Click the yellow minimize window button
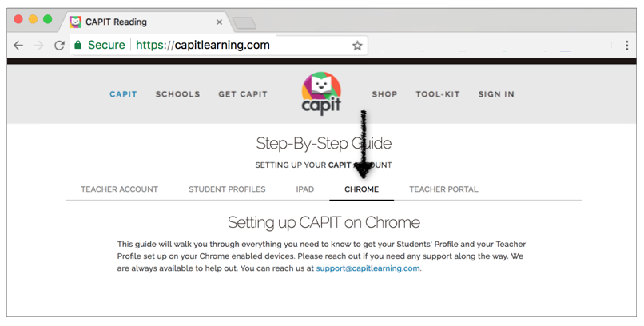This screenshot has width=644, height=326. coord(33,19)
